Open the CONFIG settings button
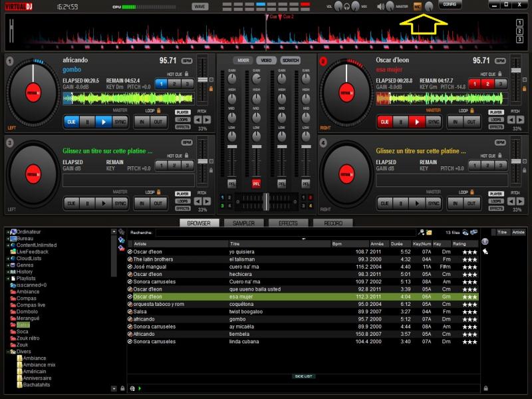The image size is (532, 399). point(450,5)
